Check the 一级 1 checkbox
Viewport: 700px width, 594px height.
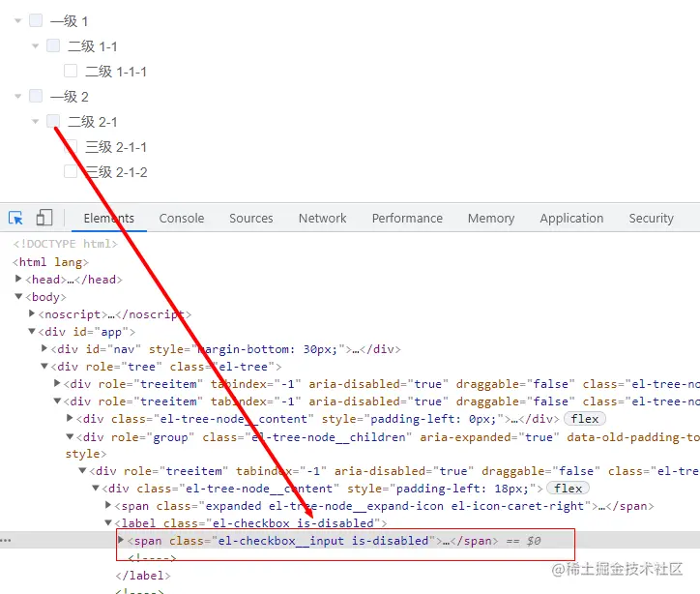(36, 20)
